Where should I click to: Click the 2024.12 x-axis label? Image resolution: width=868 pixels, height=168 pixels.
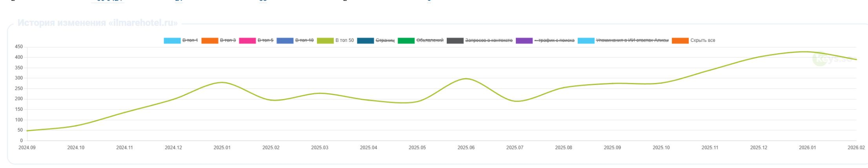coord(173,148)
